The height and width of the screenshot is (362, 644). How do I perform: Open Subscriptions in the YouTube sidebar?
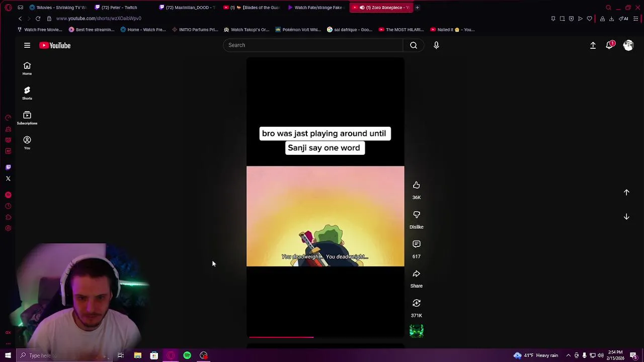[x=27, y=118]
